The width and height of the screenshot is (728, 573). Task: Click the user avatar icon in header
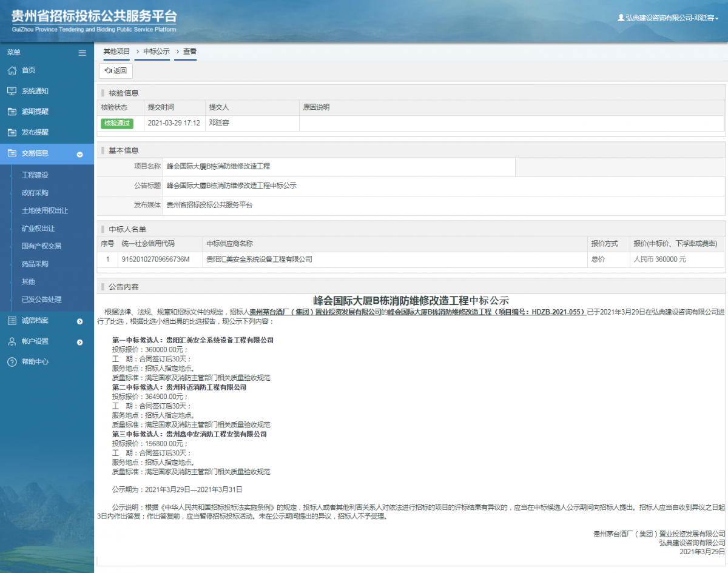[x=621, y=18]
